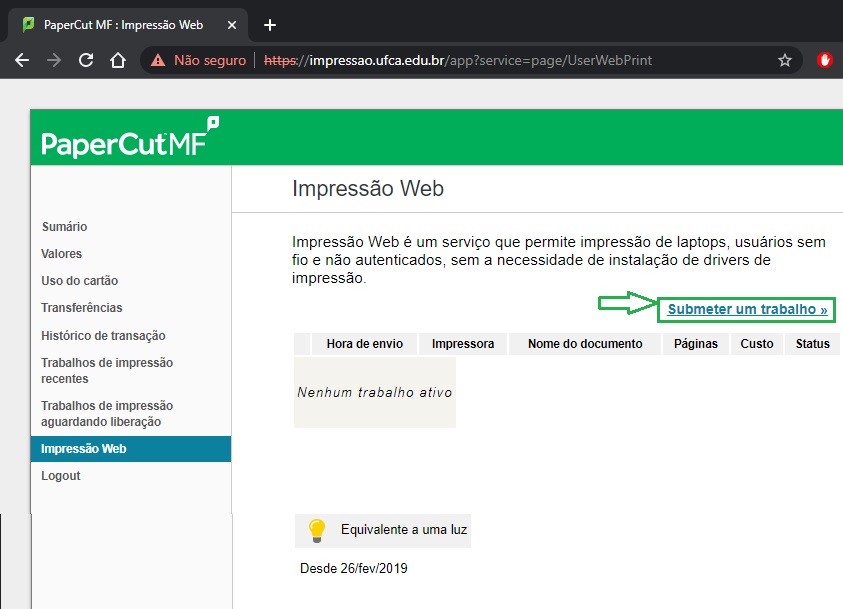Image resolution: width=843 pixels, height=609 pixels.
Task: Go to Transferências page
Action: [x=82, y=308]
